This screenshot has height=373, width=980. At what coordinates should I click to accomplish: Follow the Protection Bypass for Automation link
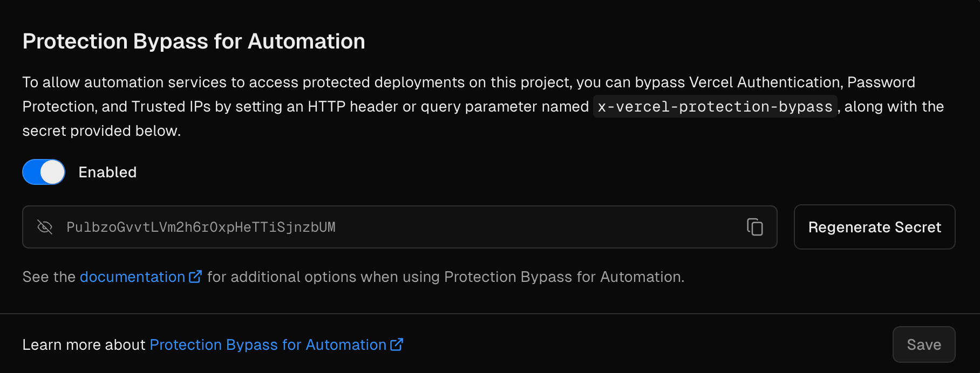268,344
